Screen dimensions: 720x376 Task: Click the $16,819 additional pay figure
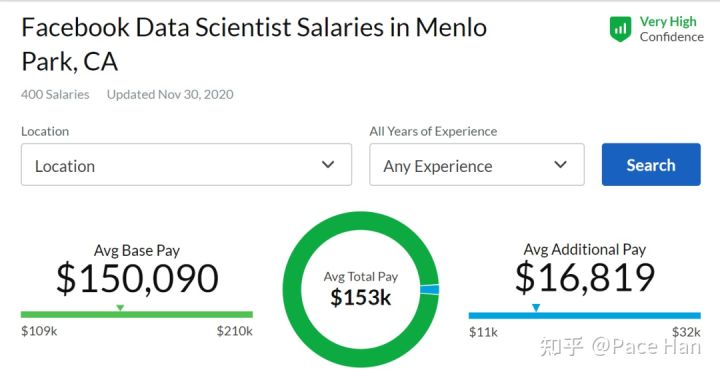tap(585, 278)
